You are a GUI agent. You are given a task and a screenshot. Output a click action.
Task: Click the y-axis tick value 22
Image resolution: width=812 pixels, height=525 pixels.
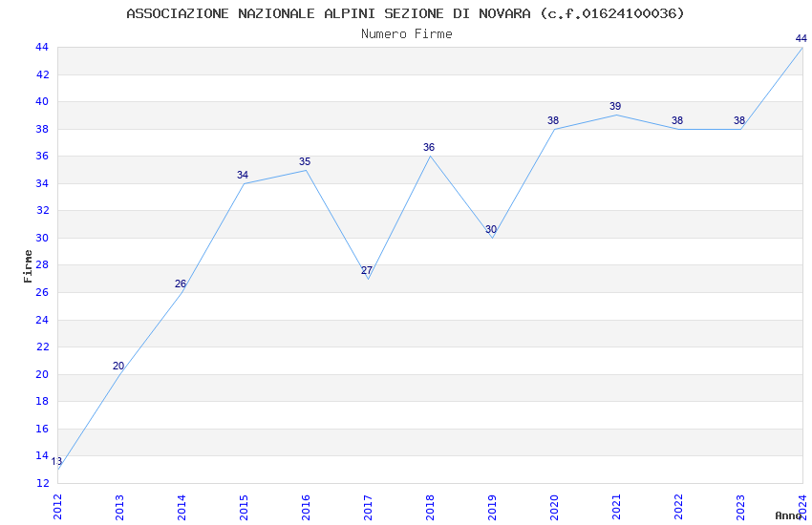[x=42, y=347]
